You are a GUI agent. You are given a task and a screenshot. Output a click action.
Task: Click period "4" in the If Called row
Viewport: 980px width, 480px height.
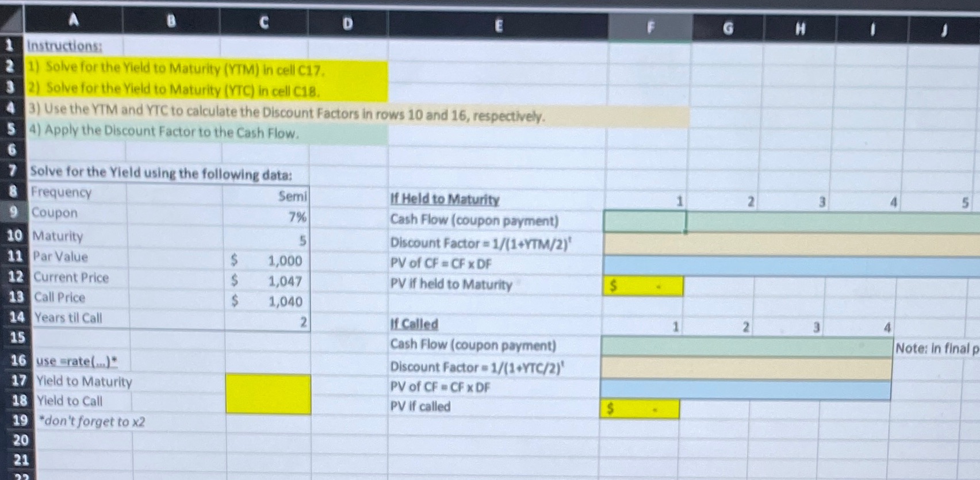(x=887, y=328)
